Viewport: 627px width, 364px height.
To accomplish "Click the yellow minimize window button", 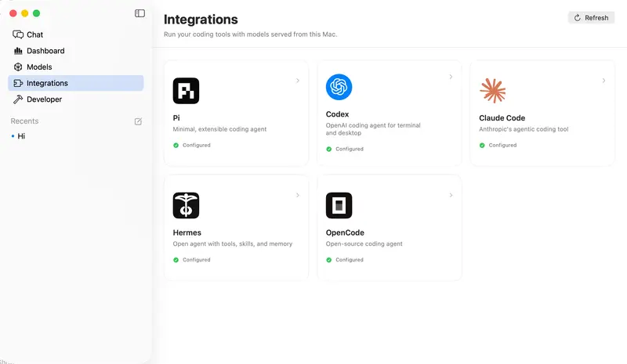I will (25, 13).
